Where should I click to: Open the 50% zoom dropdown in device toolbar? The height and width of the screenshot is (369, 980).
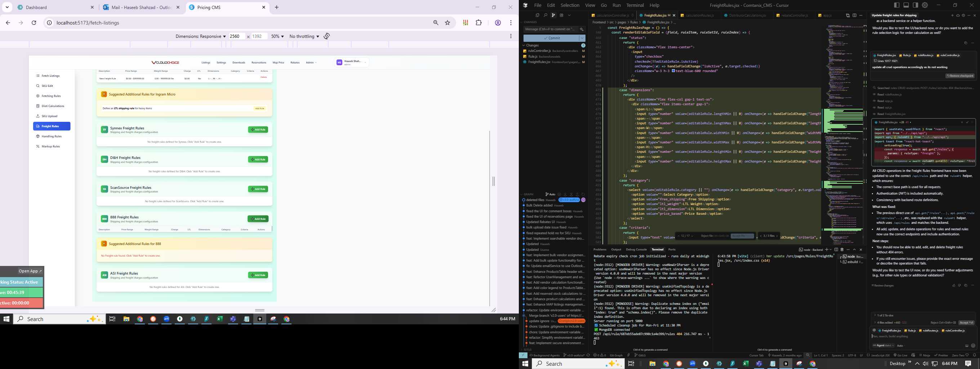click(x=277, y=36)
